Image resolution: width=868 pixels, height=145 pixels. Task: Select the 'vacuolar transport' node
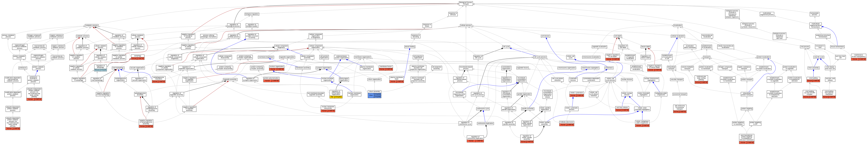677,79
